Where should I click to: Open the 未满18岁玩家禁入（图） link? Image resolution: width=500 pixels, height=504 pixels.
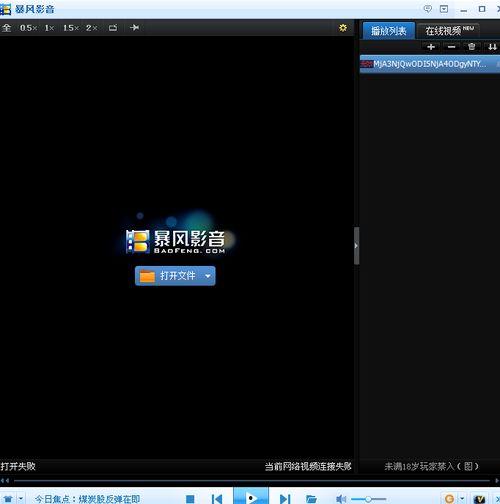(x=431, y=466)
